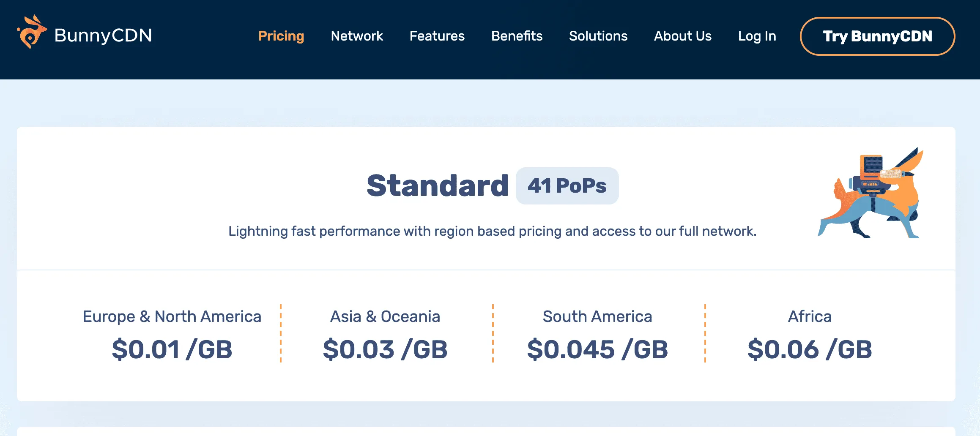Click the Try BunnyCDN button
Viewport: 980px width, 436px height.
[877, 36]
